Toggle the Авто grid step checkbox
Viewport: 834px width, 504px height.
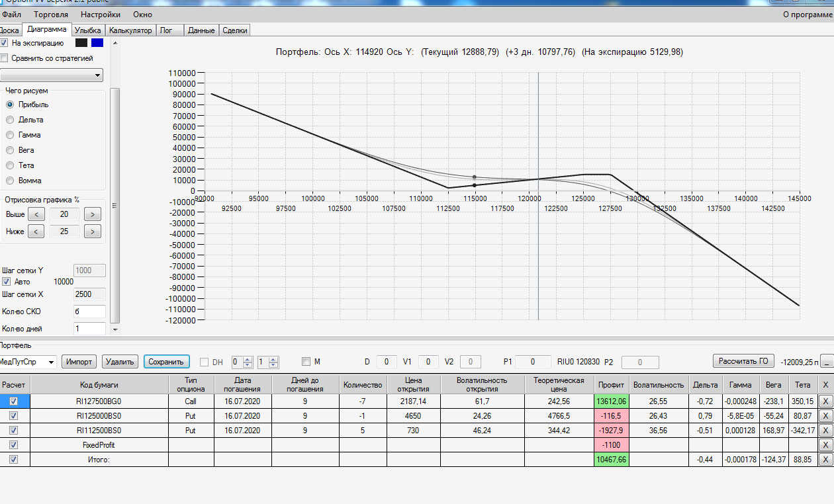tap(6, 282)
